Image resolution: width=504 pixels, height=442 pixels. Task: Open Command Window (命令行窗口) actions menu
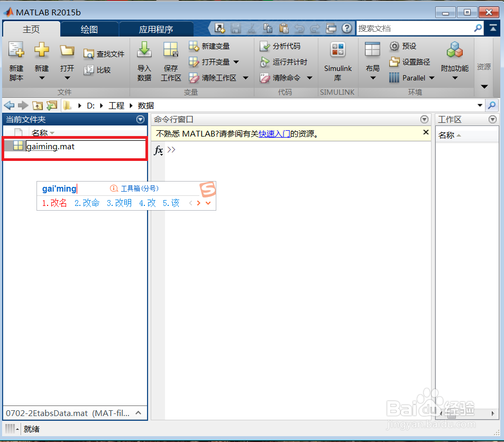coord(424,119)
